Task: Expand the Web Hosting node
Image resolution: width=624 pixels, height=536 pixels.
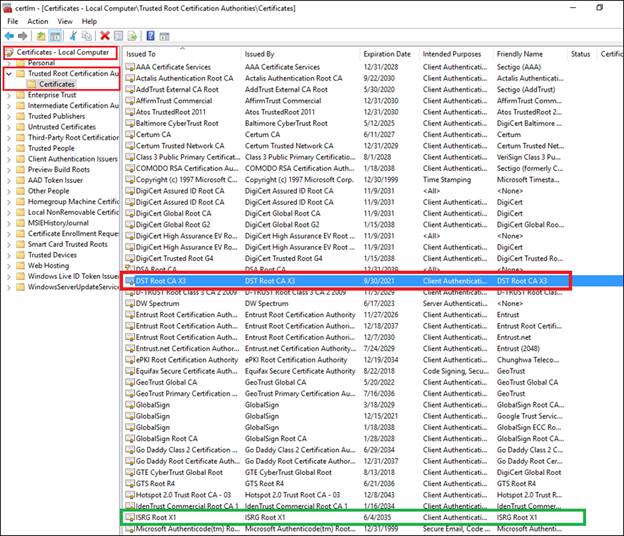Action: [9, 266]
